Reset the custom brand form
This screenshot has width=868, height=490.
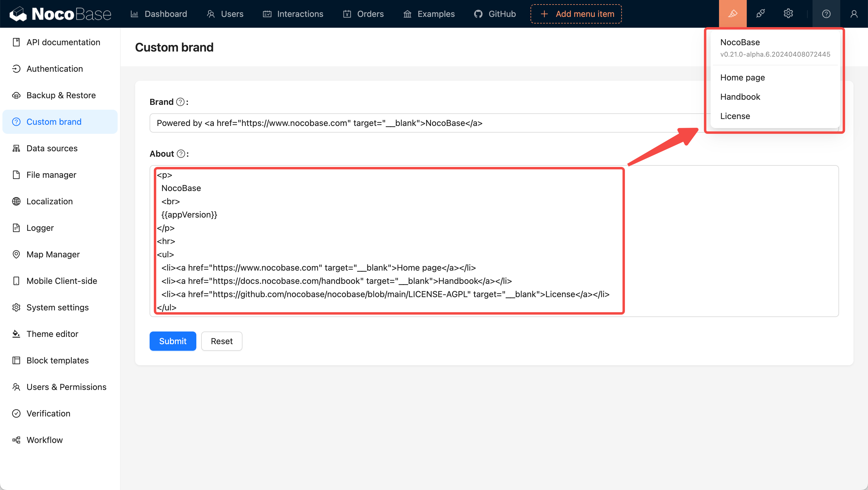point(221,341)
